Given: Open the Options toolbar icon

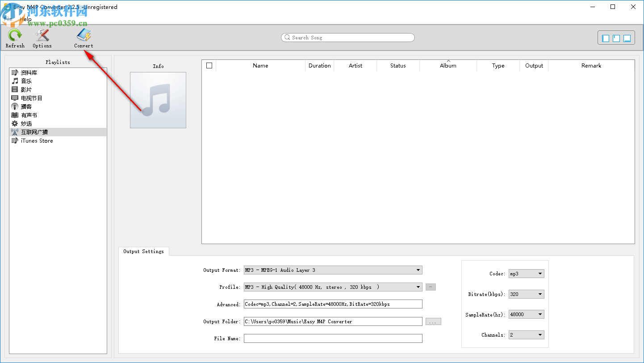Looking at the screenshot, I should pyautogui.click(x=42, y=38).
